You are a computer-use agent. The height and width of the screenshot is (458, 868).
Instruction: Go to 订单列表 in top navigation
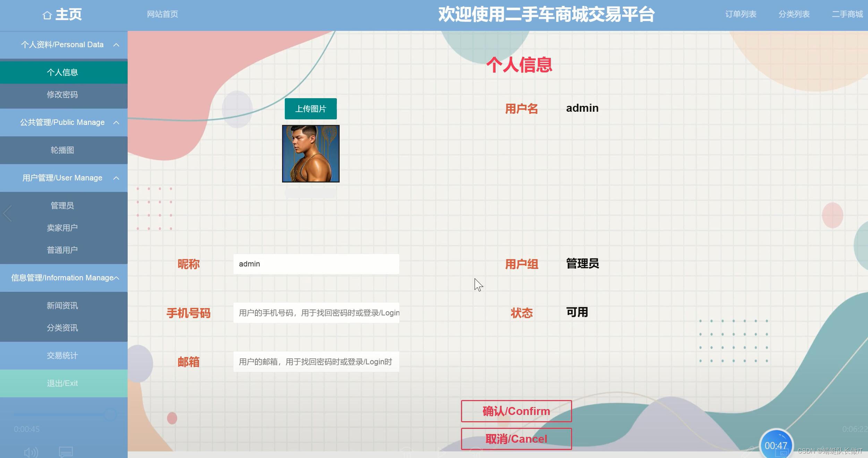(x=740, y=14)
